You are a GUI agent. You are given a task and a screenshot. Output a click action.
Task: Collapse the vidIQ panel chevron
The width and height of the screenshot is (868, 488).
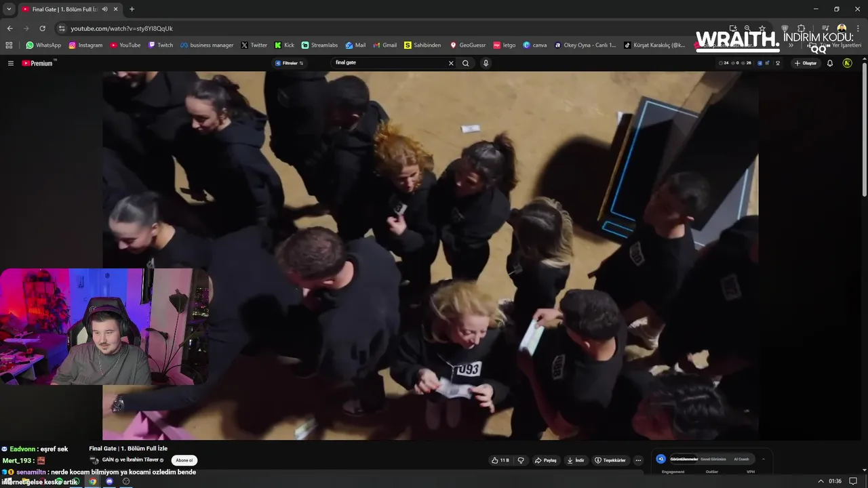point(763,459)
